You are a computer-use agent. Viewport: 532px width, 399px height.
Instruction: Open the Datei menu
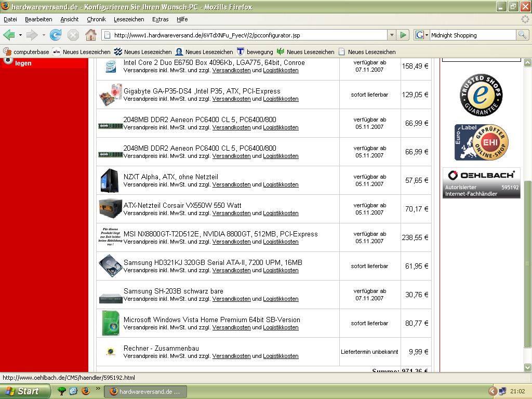pos(10,19)
